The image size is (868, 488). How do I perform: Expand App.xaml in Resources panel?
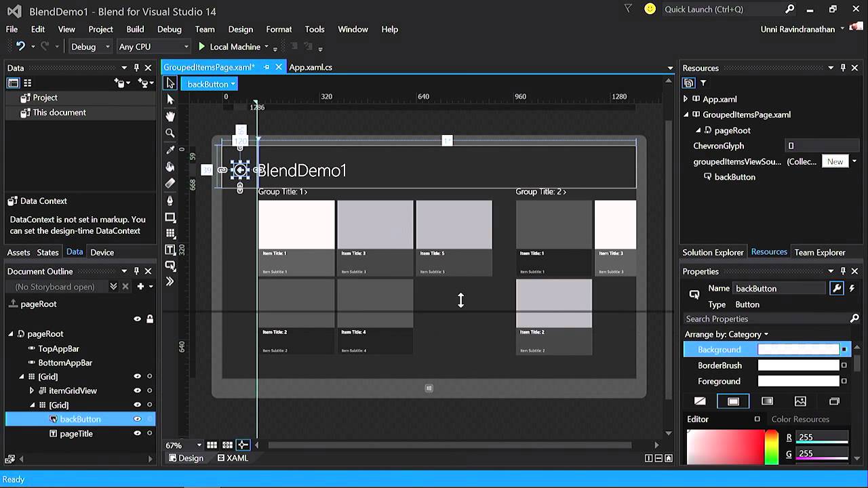[x=686, y=99]
